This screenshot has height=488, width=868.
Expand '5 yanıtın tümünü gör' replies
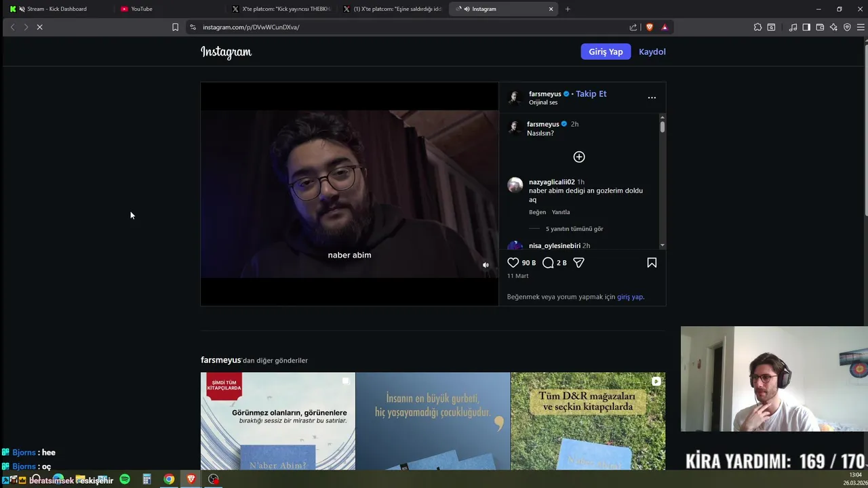point(574,229)
